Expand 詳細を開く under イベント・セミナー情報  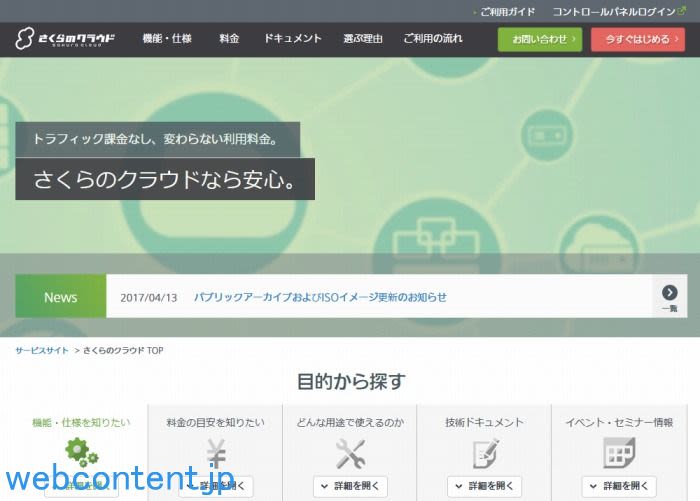pos(619,486)
